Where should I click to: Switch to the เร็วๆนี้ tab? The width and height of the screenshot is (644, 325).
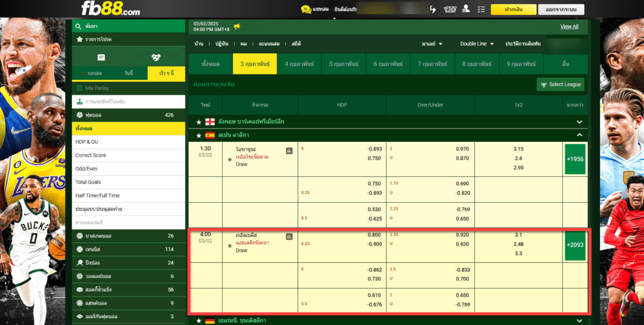click(166, 73)
